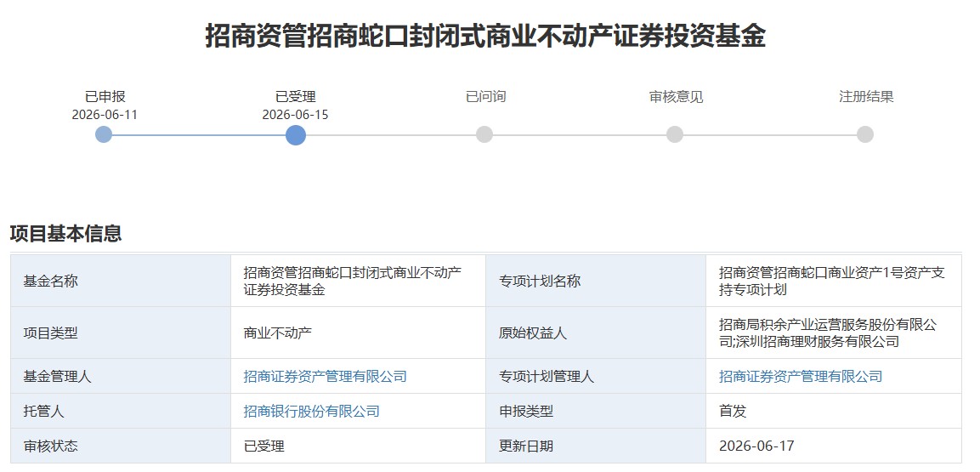This screenshot has width=980, height=472.
Task: Click the 注册结果 step label
Action: tap(866, 97)
